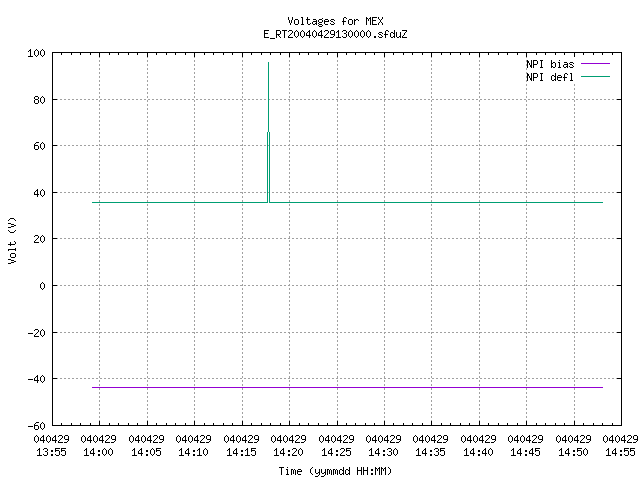Click the peak of the green NPI defl spike

[268, 63]
